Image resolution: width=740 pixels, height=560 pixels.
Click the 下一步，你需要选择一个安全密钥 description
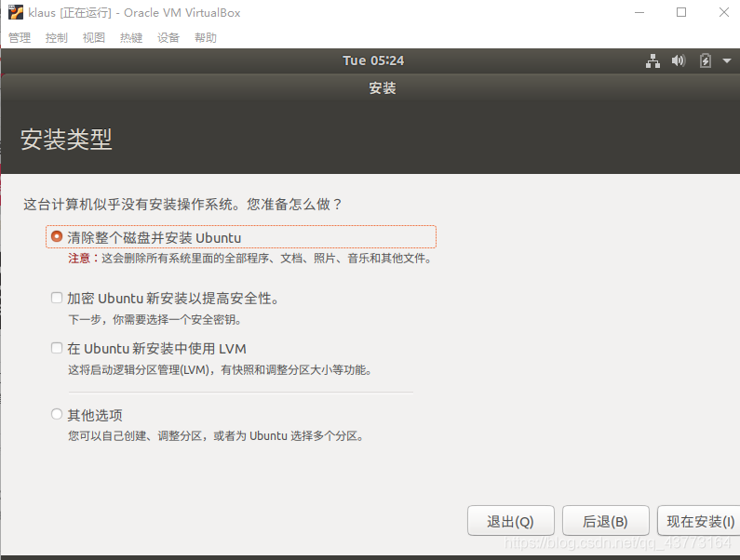155,320
